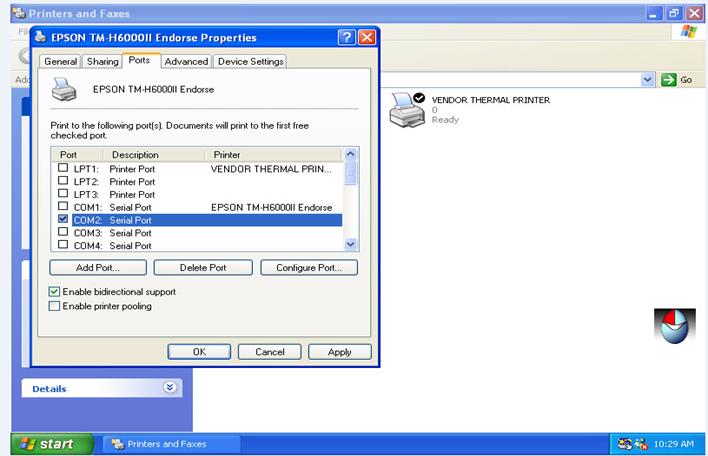
Task: Click OK in the Properties dialog
Action: tap(199, 352)
